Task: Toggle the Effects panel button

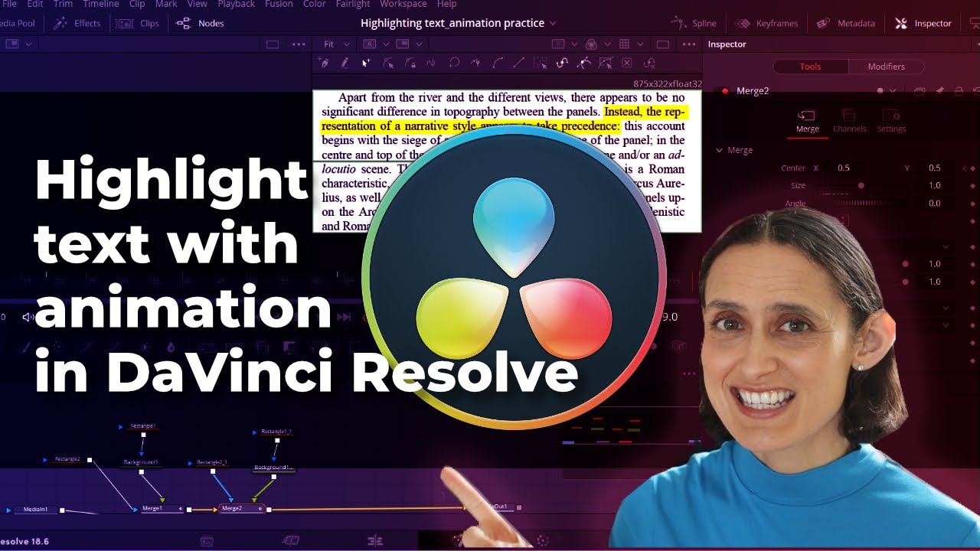Action: tap(78, 23)
